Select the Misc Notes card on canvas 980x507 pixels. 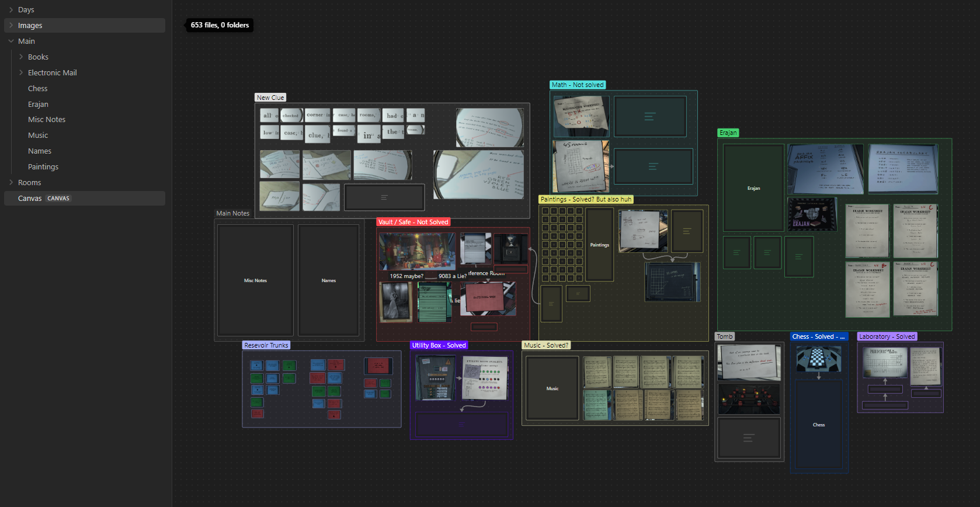tap(255, 280)
